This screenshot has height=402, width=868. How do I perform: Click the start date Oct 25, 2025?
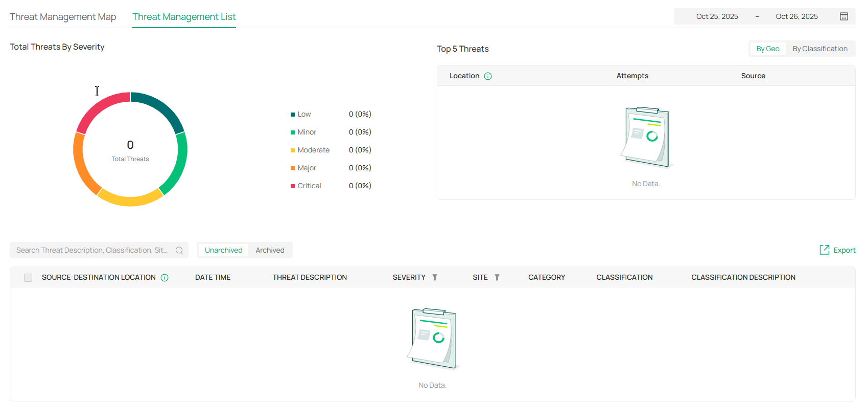[717, 16]
